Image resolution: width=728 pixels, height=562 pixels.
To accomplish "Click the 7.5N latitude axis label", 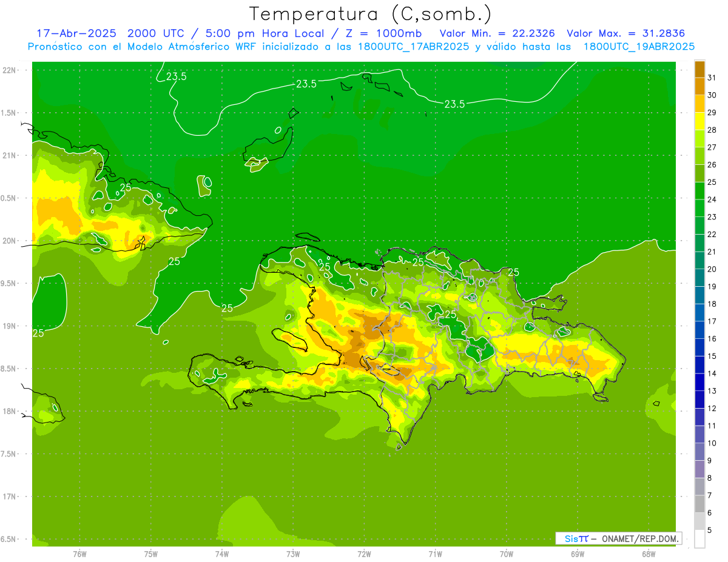I will point(9,454).
